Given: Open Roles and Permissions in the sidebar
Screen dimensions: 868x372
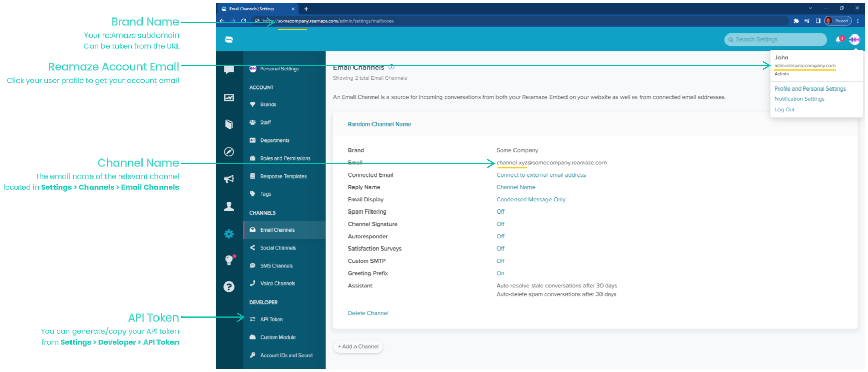Looking at the screenshot, I should click(x=285, y=158).
